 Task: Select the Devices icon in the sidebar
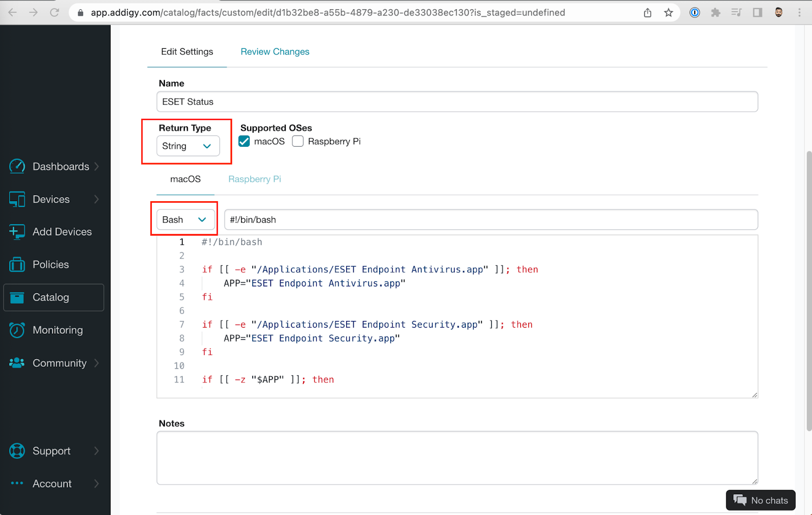[17, 199]
